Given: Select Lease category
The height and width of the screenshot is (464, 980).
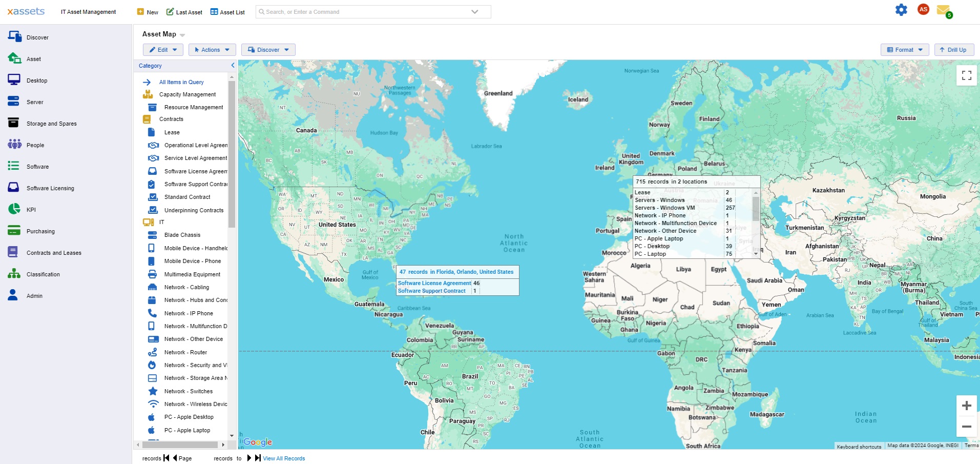Looking at the screenshot, I should [x=172, y=132].
